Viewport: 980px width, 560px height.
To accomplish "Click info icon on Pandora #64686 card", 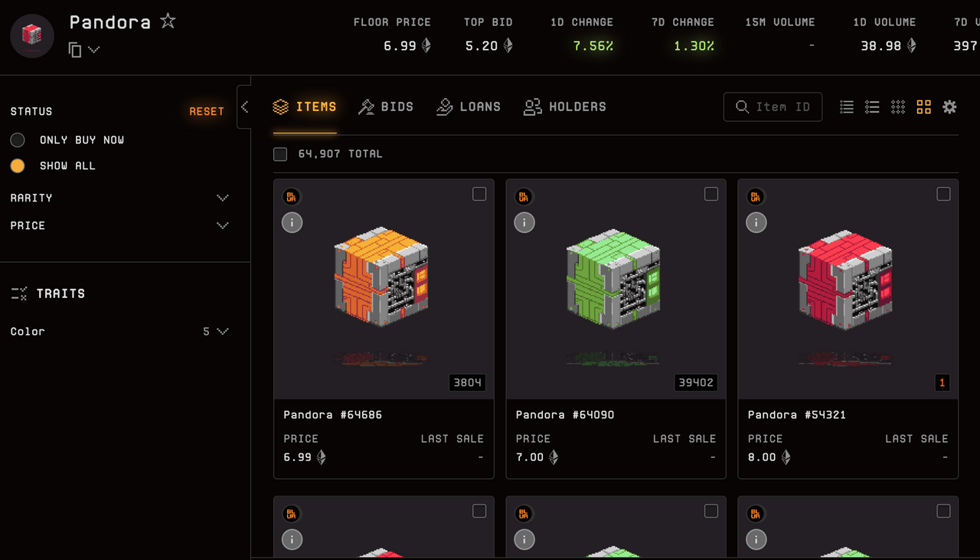I will coord(292,222).
